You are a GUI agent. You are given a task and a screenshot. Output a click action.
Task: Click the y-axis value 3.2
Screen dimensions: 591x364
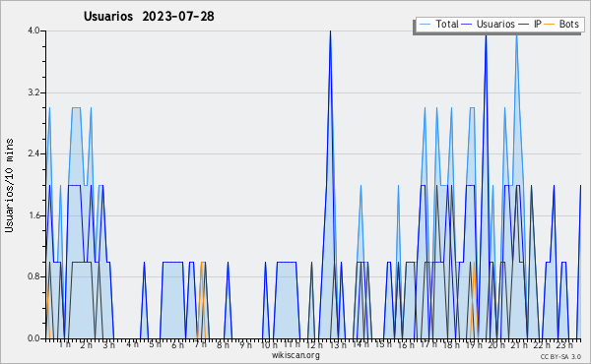pyautogui.click(x=33, y=92)
